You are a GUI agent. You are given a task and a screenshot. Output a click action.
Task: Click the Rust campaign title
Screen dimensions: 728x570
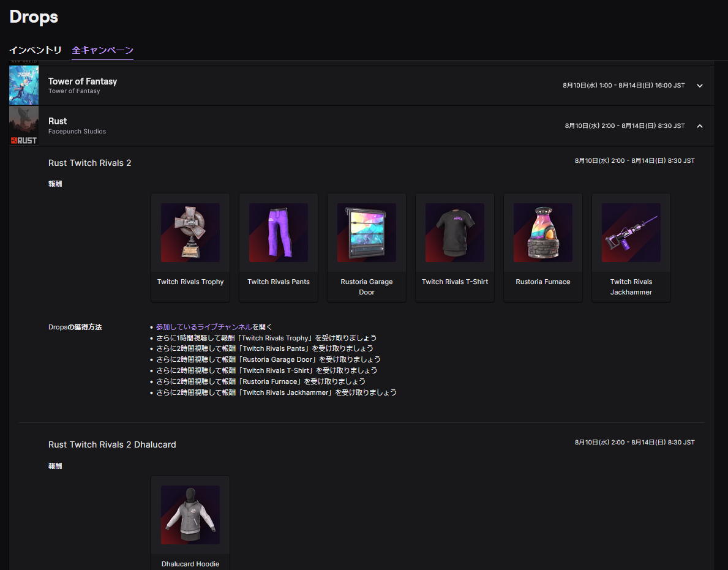(58, 121)
